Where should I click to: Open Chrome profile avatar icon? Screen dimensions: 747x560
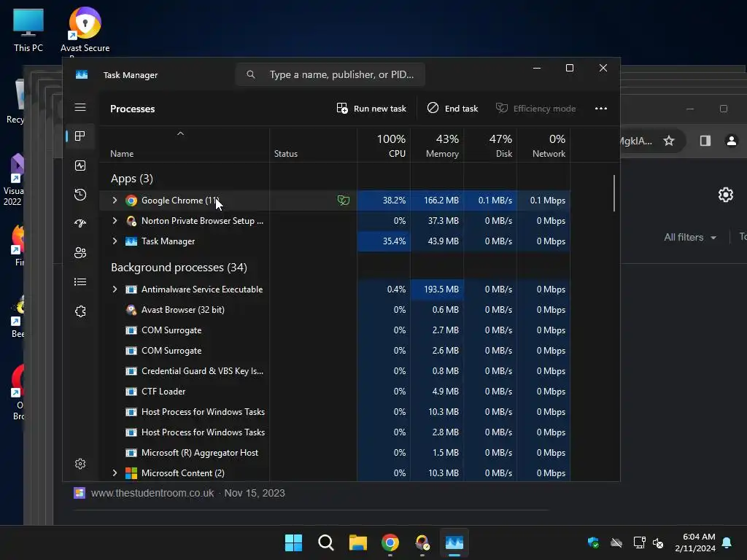[731, 141]
